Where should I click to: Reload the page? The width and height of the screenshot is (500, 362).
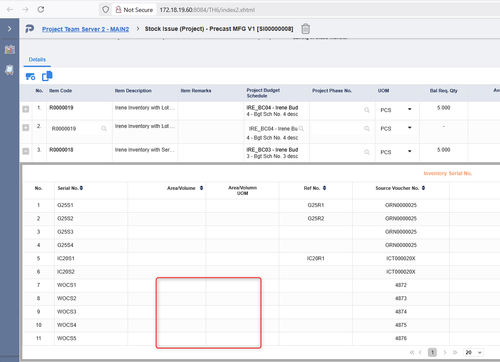[x=41, y=10]
